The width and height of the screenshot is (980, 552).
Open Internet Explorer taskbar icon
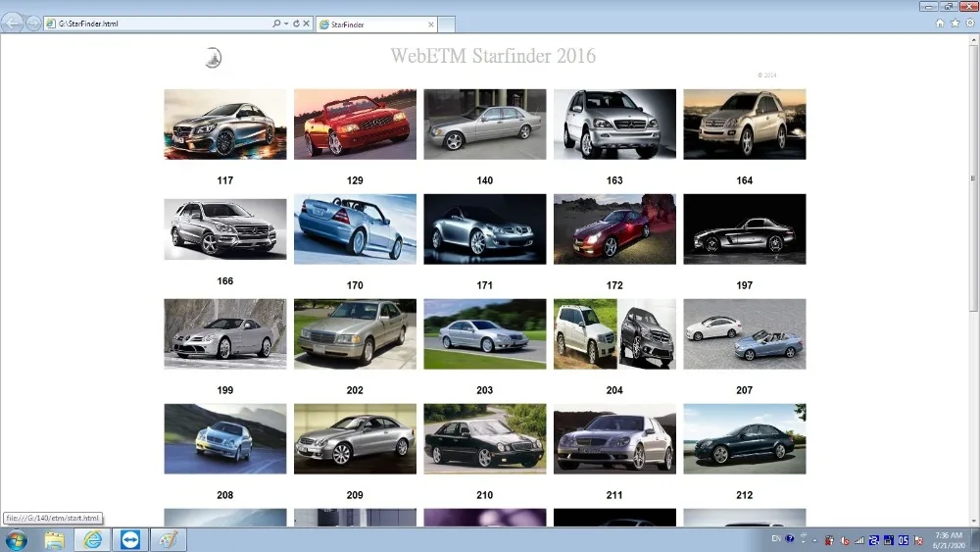click(92, 540)
